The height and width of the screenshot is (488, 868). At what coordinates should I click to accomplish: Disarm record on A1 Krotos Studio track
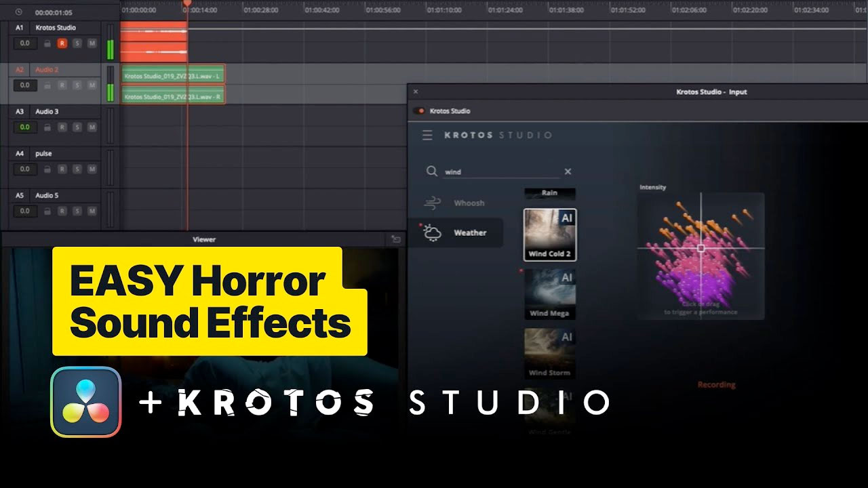point(62,43)
